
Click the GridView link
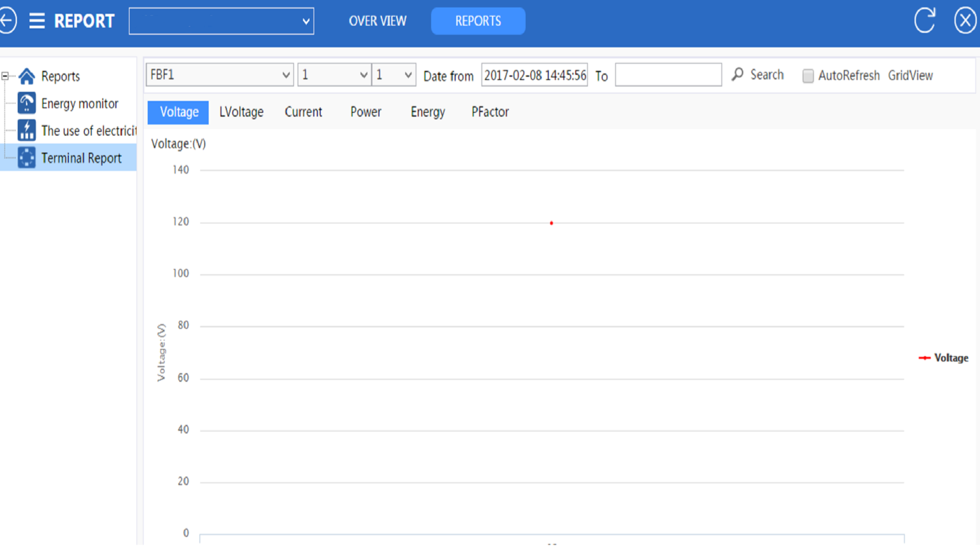(910, 76)
